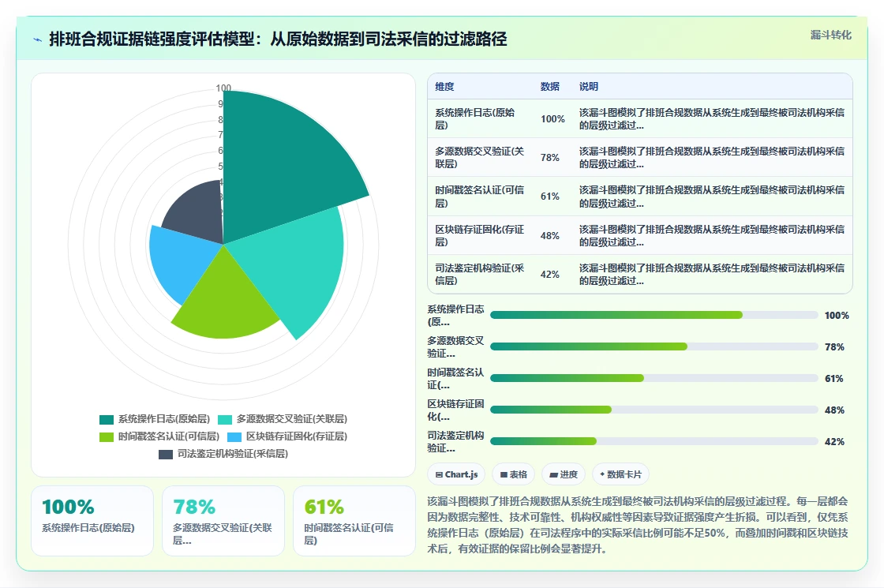Click the description paragraph below tags
Viewport: 884px width, 588px height.
coord(638,525)
